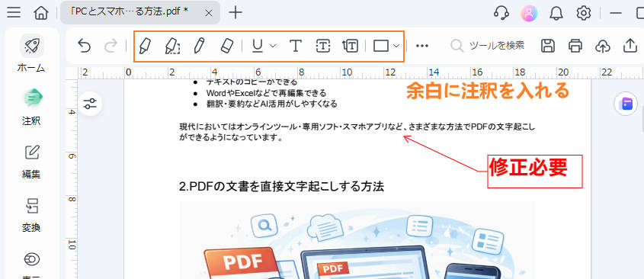This screenshot has height=279, width=644.
Task: Click bullet 翻訳・要約などAI活用がしやすくなる
Action: click(271, 104)
